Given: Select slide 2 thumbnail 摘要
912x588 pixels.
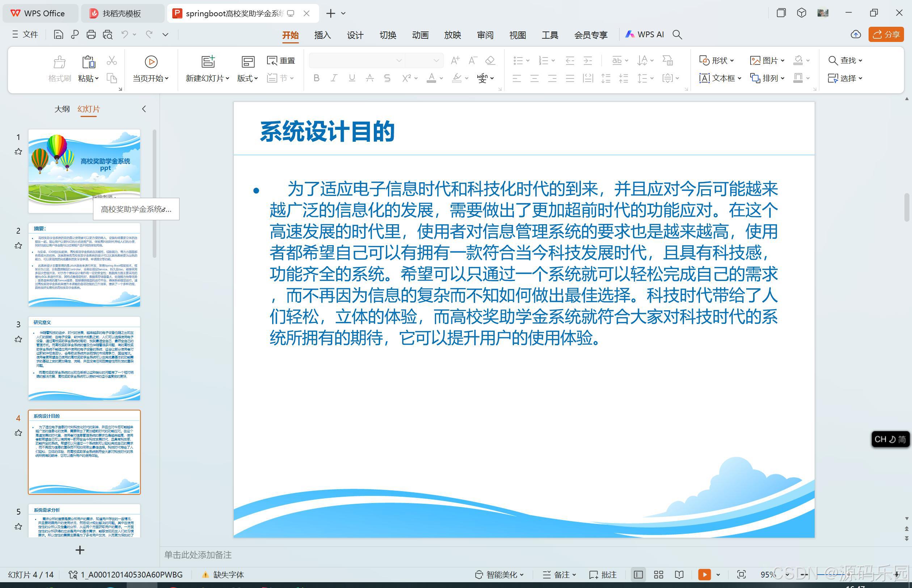Looking at the screenshot, I should tap(84, 265).
